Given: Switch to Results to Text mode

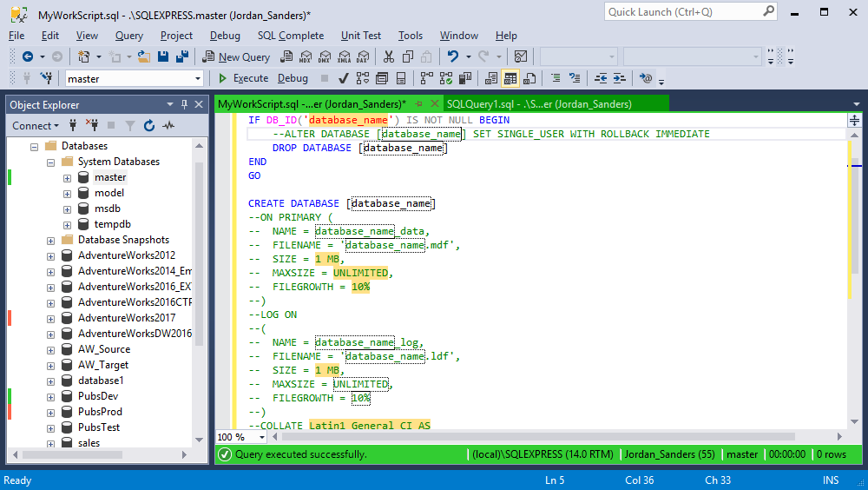Looking at the screenshot, I should click(491, 78).
